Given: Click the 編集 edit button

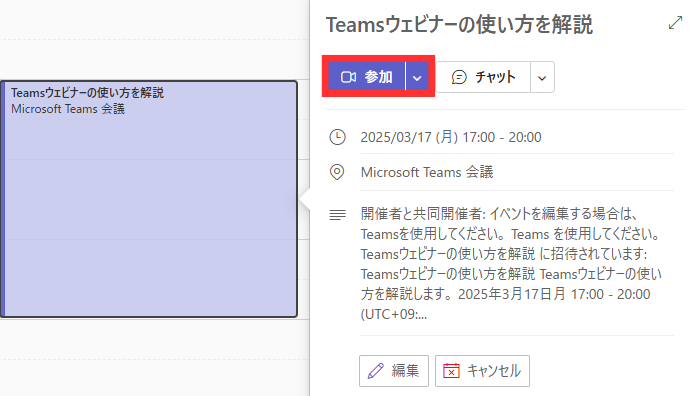Looking at the screenshot, I should [x=394, y=371].
